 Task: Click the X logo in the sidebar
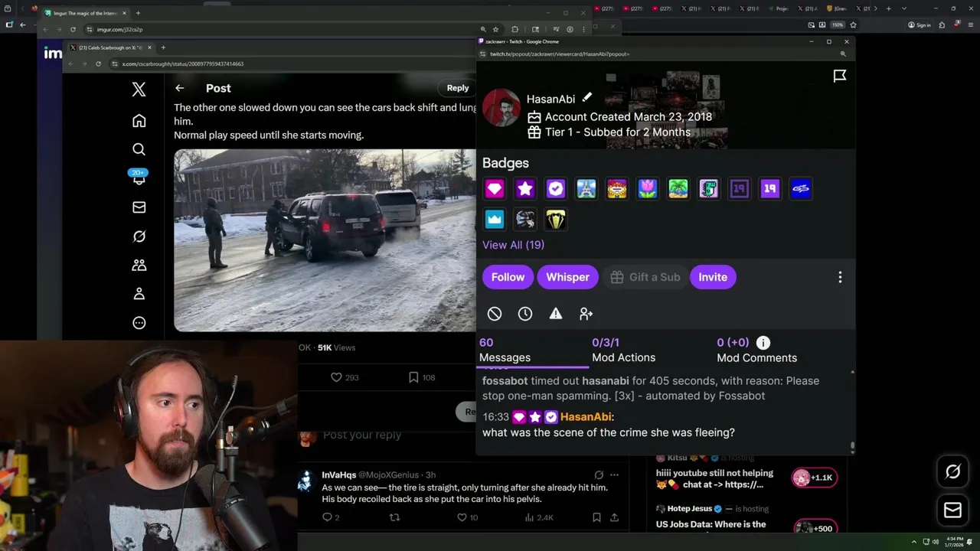pyautogui.click(x=139, y=90)
